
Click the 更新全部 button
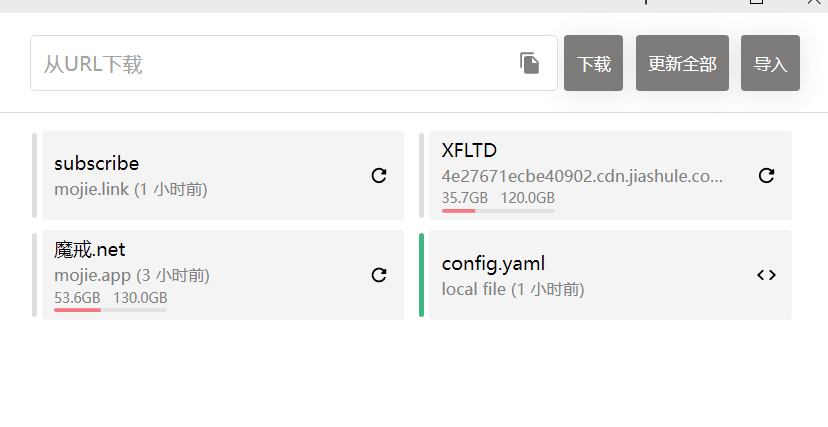click(682, 63)
